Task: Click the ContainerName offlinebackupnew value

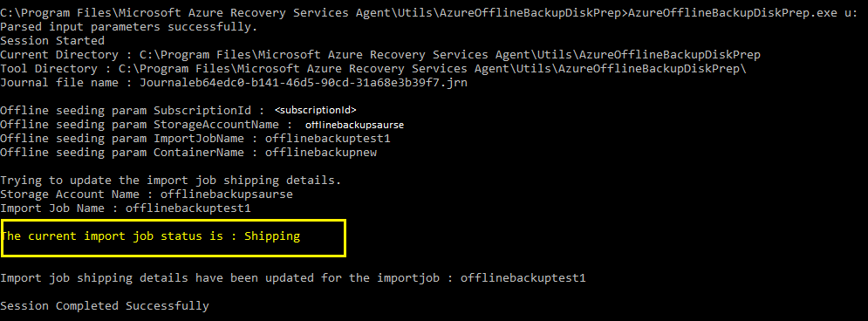Action: click(x=321, y=152)
